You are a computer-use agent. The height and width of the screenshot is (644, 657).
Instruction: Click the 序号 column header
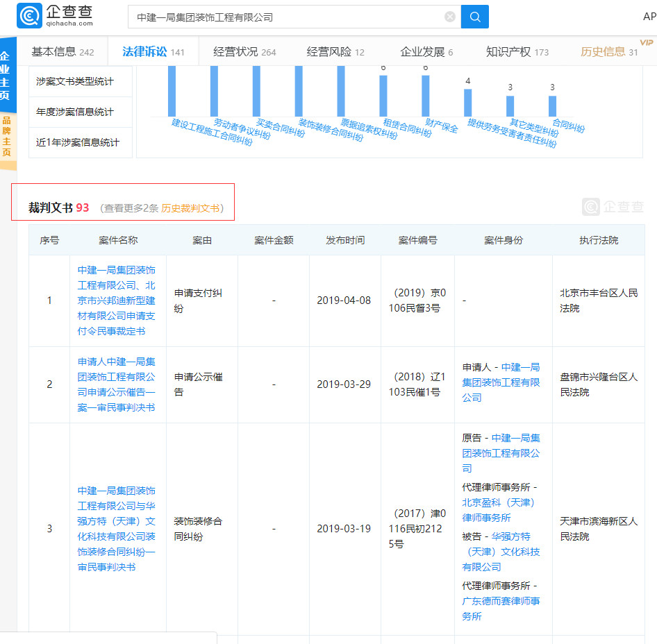pyautogui.click(x=49, y=240)
